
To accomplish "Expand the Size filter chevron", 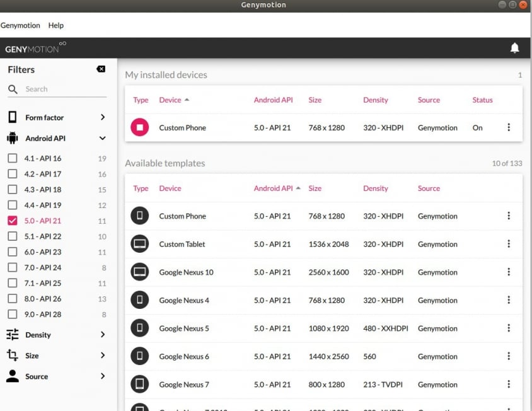I will pos(103,356).
